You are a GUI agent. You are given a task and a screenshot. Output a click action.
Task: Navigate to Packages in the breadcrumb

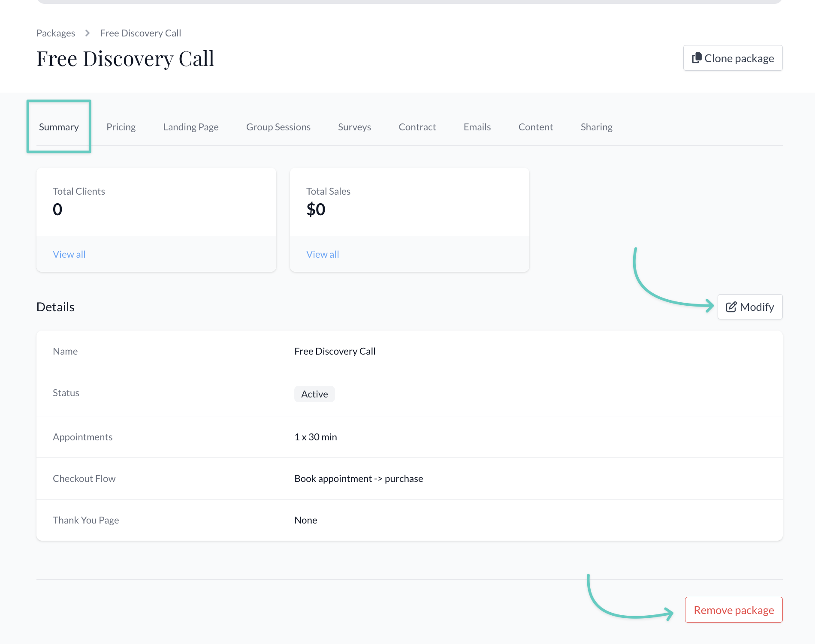coord(56,33)
